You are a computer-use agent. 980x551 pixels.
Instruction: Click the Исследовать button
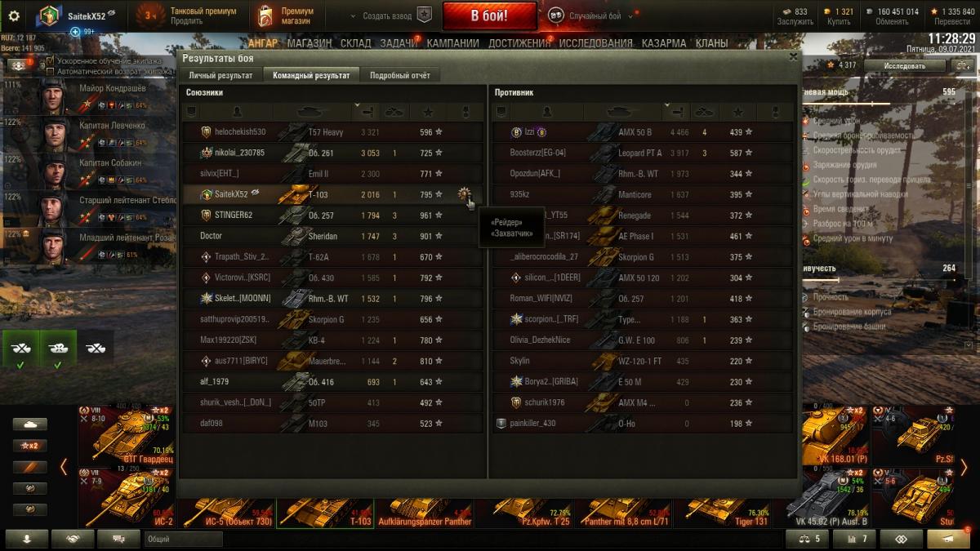(904, 65)
